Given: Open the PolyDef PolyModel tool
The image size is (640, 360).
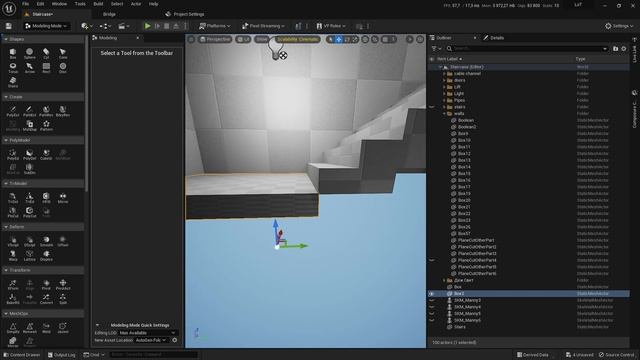Looking at the screenshot, I should coord(29,154).
